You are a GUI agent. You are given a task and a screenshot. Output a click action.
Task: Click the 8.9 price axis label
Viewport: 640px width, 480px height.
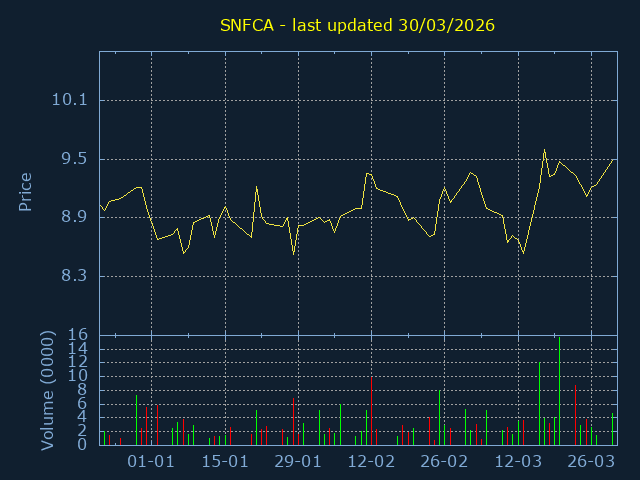(74, 217)
